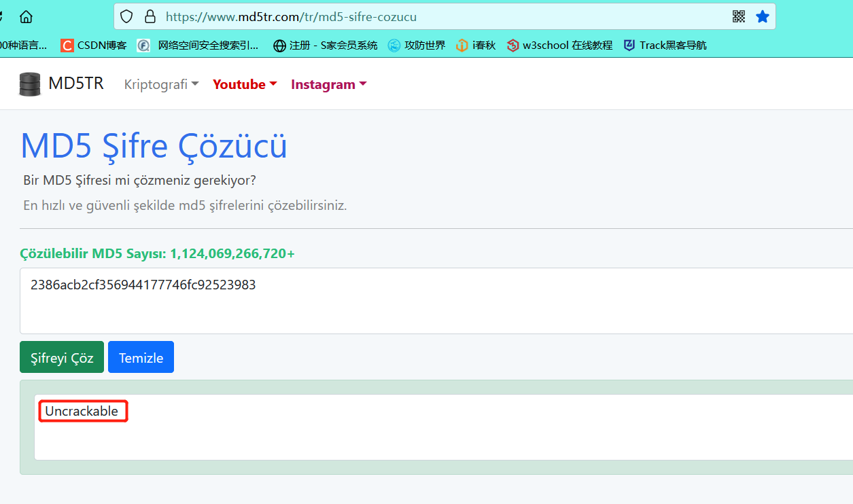
Task: Expand the Youtube dropdown
Action: click(244, 84)
